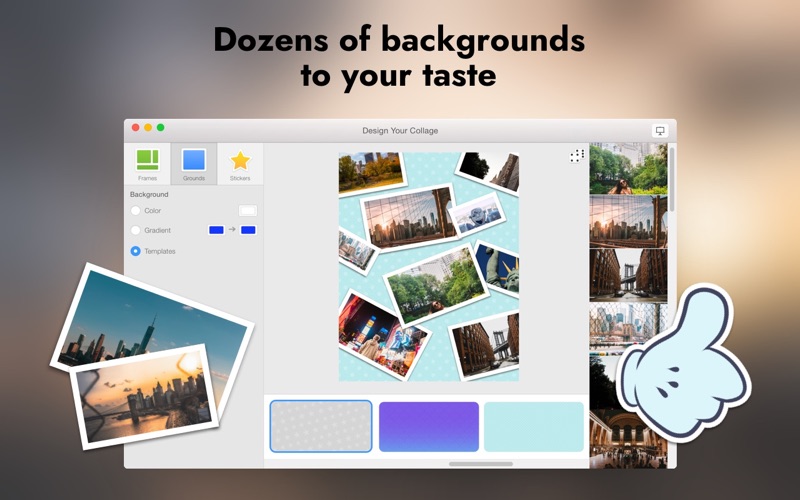800x500 pixels.
Task: Click the green zoom window button
Action: point(160,128)
